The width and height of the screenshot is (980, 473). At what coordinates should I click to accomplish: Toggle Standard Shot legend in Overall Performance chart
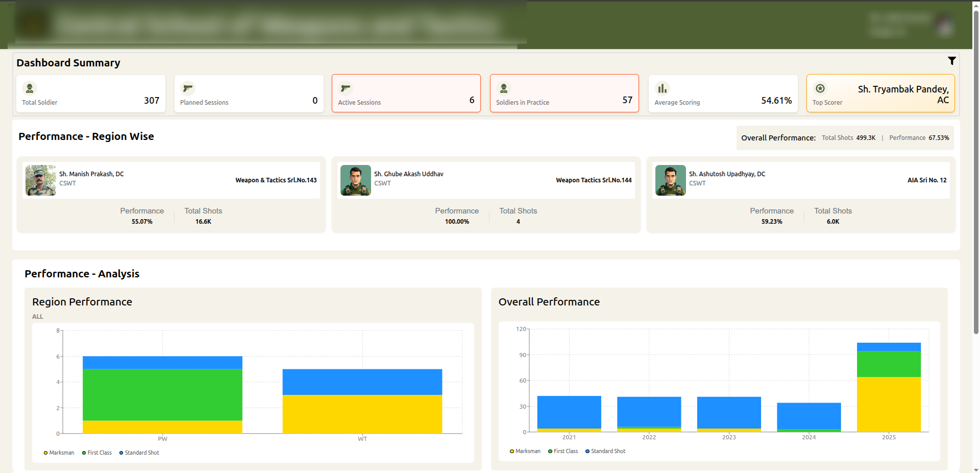click(605, 451)
